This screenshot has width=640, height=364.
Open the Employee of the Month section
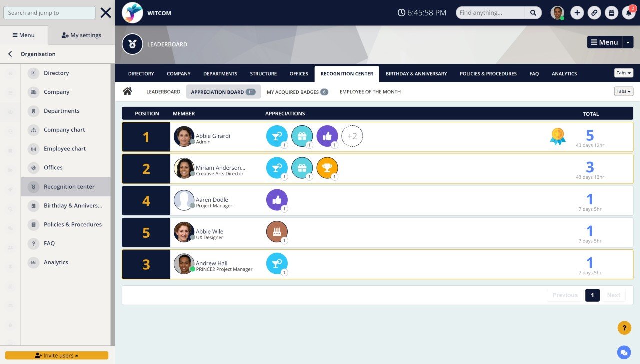[370, 92]
